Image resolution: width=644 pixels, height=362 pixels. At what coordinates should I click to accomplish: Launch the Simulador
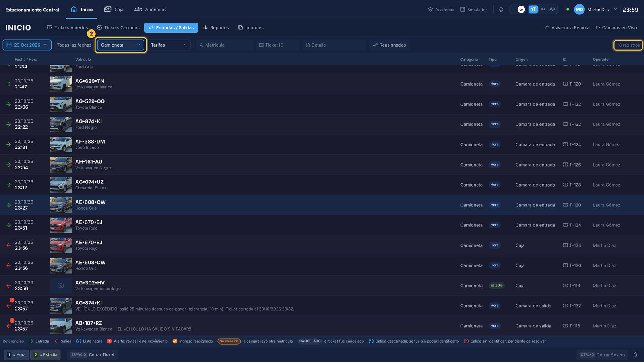pyautogui.click(x=474, y=10)
